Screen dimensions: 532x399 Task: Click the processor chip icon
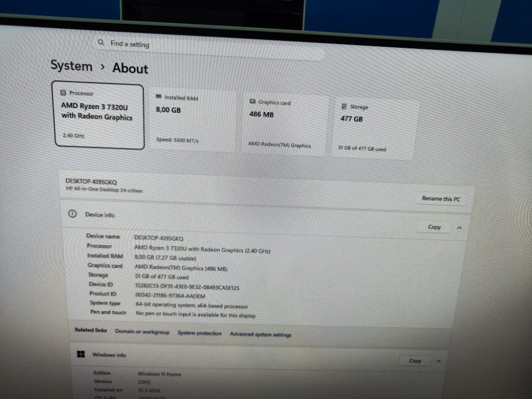pos(63,92)
